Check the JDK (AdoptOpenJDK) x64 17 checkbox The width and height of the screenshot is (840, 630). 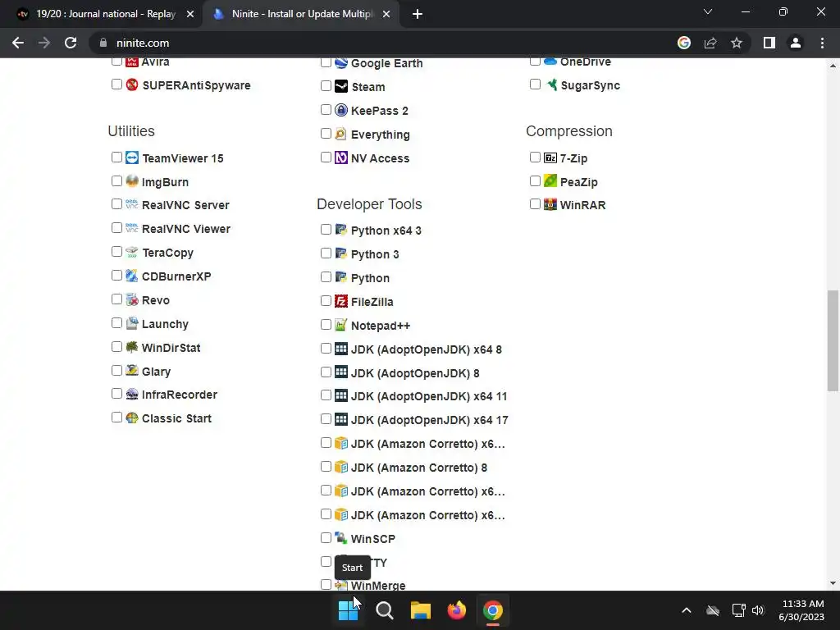point(326,419)
